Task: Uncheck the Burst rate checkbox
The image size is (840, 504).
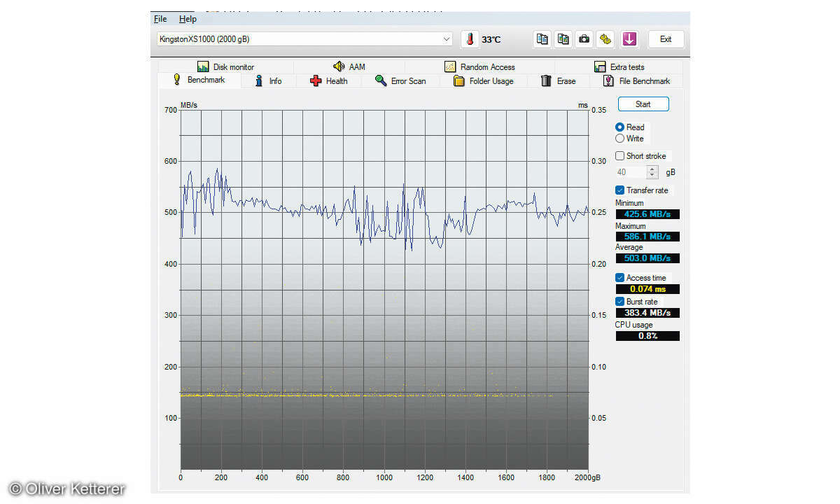Action: [x=619, y=302]
